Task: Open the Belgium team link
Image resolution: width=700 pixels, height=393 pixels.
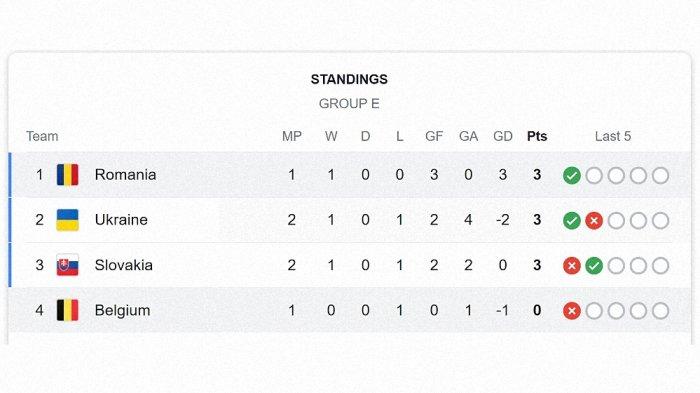Action: pyautogui.click(x=122, y=310)
